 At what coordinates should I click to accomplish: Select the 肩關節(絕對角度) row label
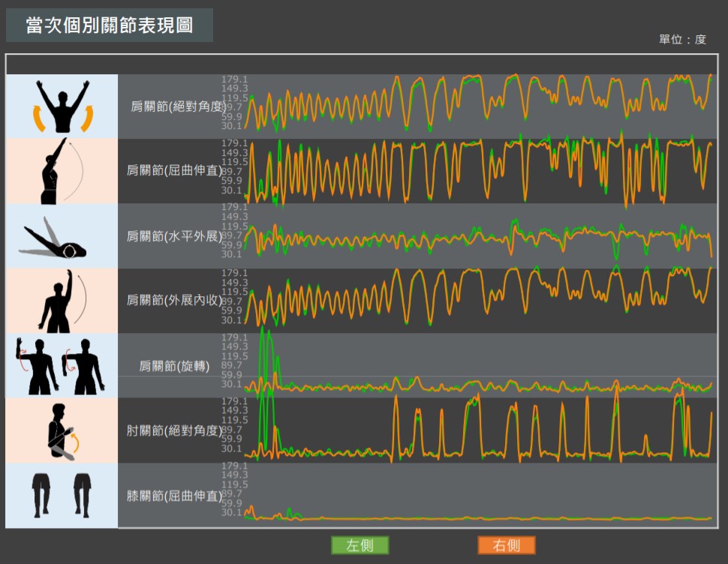[178, 106]
